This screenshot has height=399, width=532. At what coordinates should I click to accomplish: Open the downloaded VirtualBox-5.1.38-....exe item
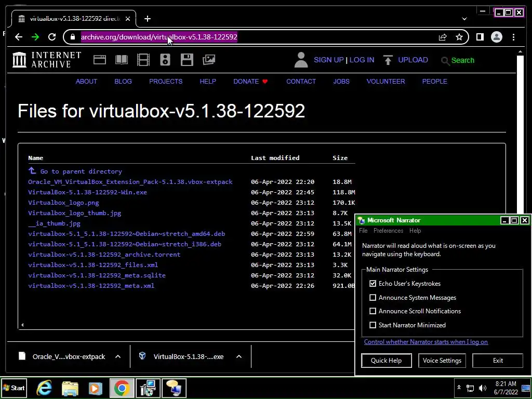(181, 356)
